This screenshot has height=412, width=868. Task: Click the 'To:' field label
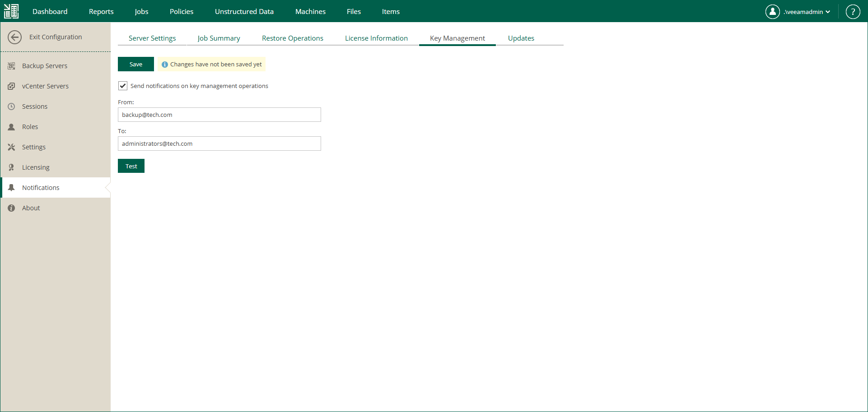tap(122, 131)
